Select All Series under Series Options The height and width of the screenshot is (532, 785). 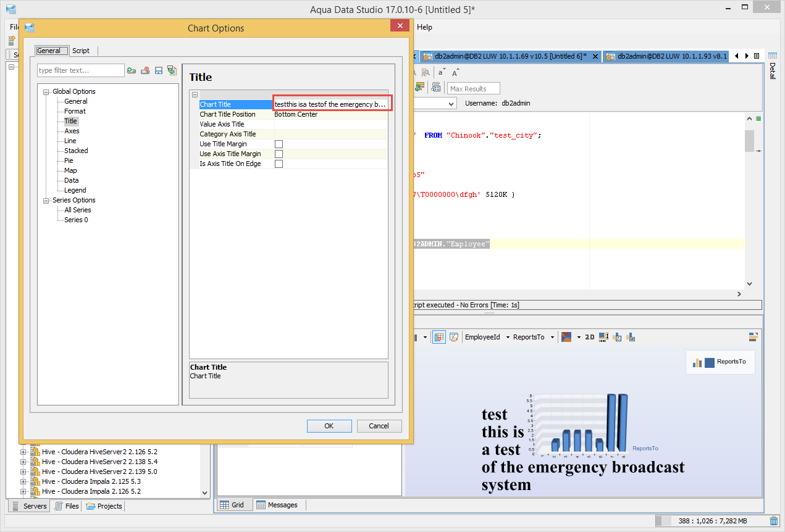77,210
